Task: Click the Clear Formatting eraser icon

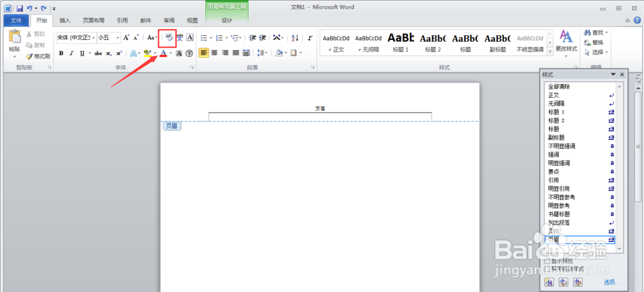Action: click(x=168, y=37)
